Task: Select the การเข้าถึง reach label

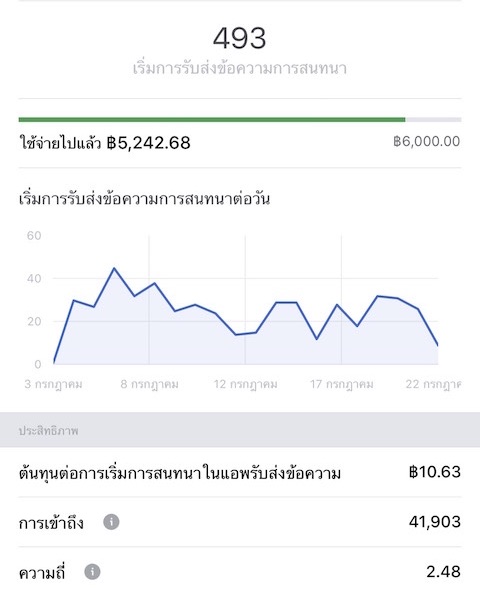Action: pos(51,523)
